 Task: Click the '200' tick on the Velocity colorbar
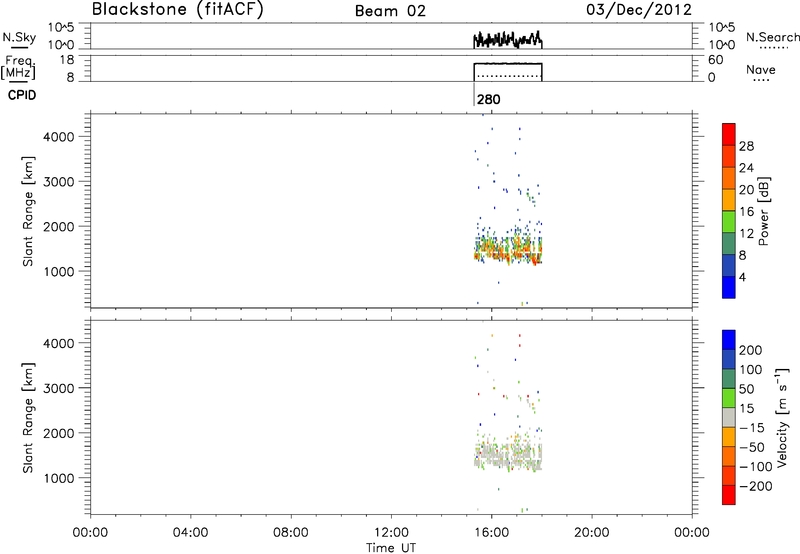(x=751, y=350)
